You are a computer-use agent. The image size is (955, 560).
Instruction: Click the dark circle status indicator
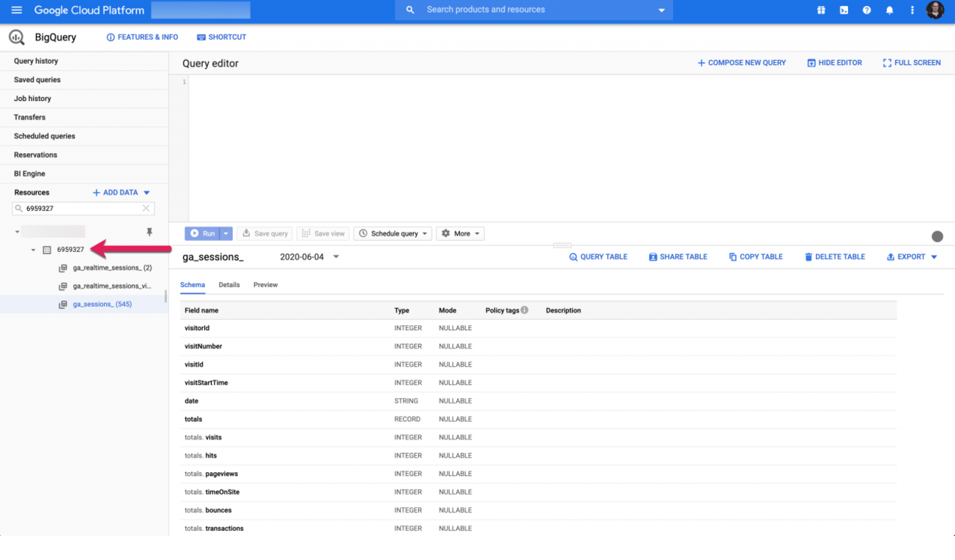coord(937,236)
